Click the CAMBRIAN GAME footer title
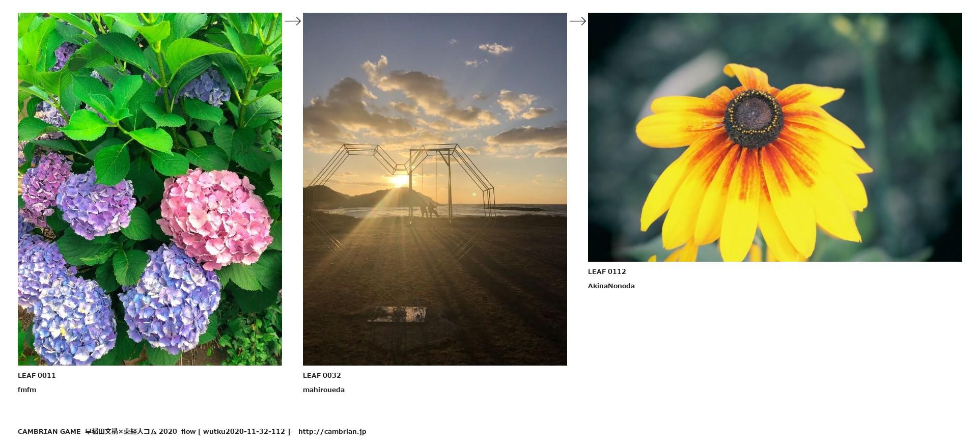Viewport: 980px width, 444px height. coord(49,431)
